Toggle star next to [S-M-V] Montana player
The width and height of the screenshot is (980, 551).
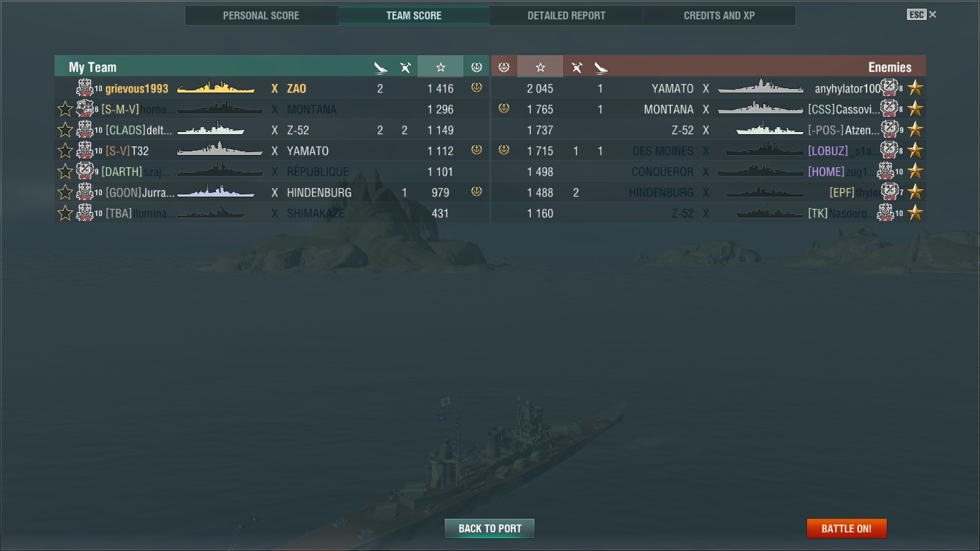coord(65,109)
